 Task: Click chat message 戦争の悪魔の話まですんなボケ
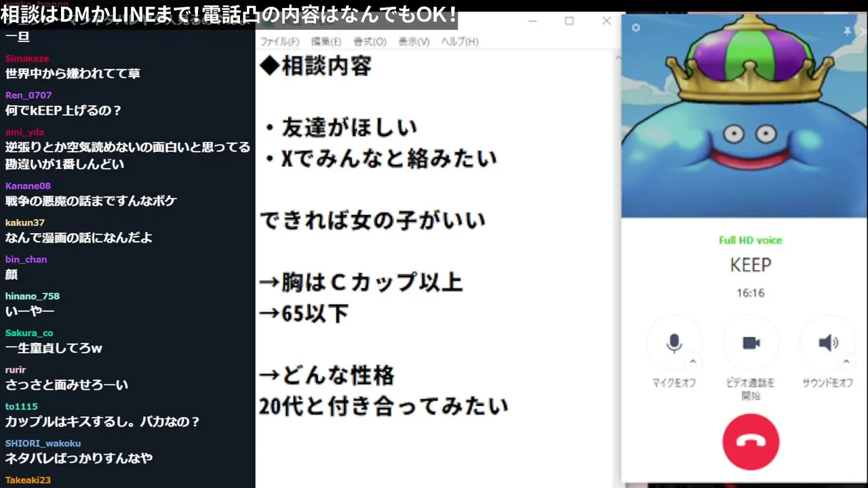click(91, 201)
